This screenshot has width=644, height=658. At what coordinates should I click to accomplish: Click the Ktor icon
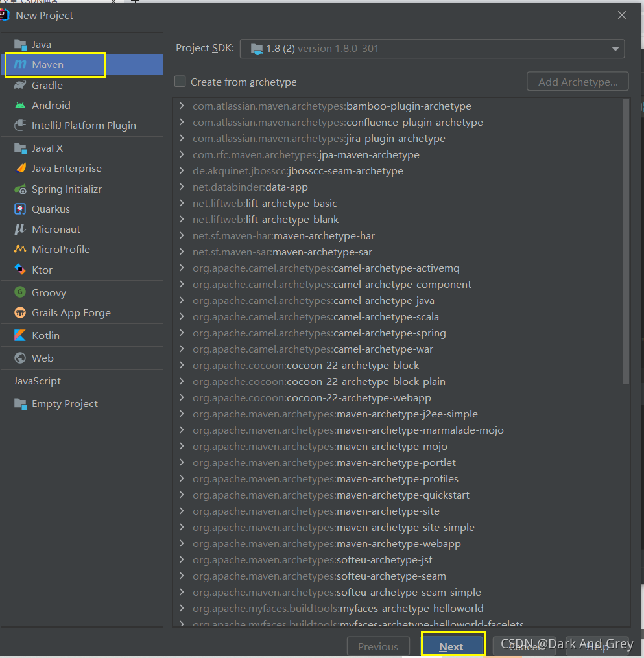[20, 270]
